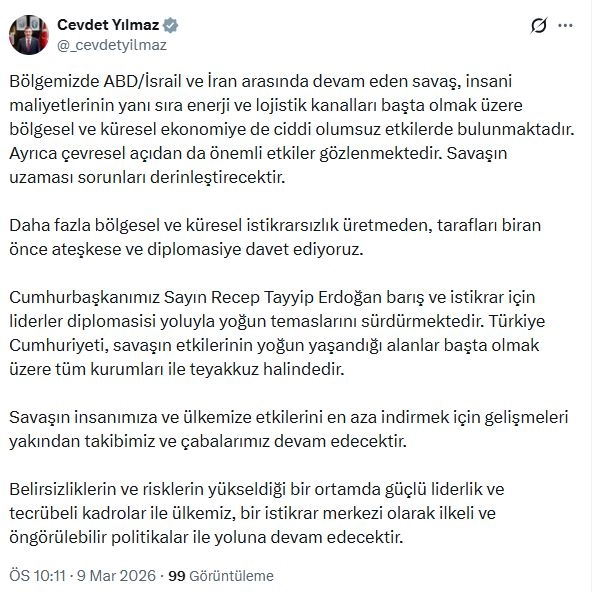
Task: Click the first paragraph starting with Bölgemizde
Action: [x=300, y=129]
